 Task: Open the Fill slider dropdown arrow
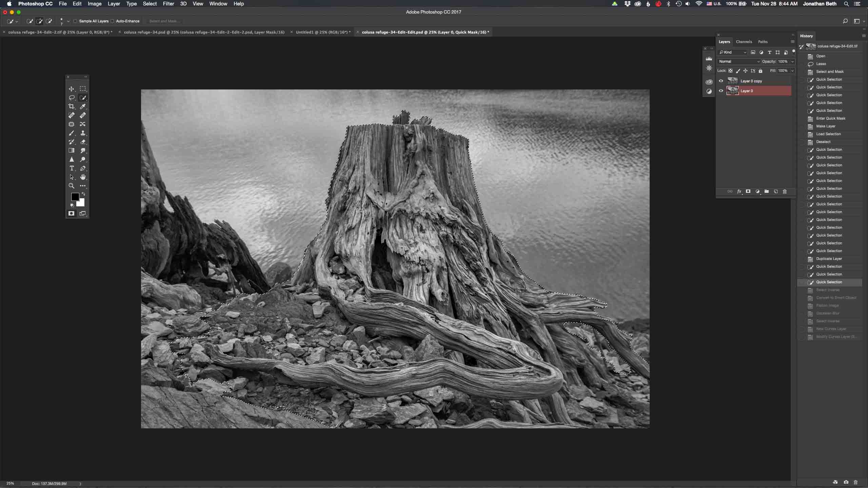pyautogui.click(x=792, y=71)
